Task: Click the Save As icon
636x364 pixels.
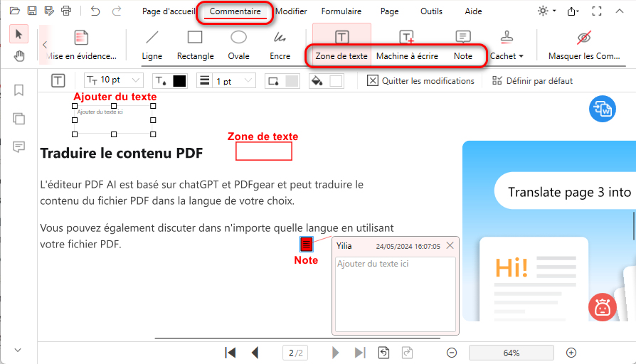Action: (x=49, y=11)
